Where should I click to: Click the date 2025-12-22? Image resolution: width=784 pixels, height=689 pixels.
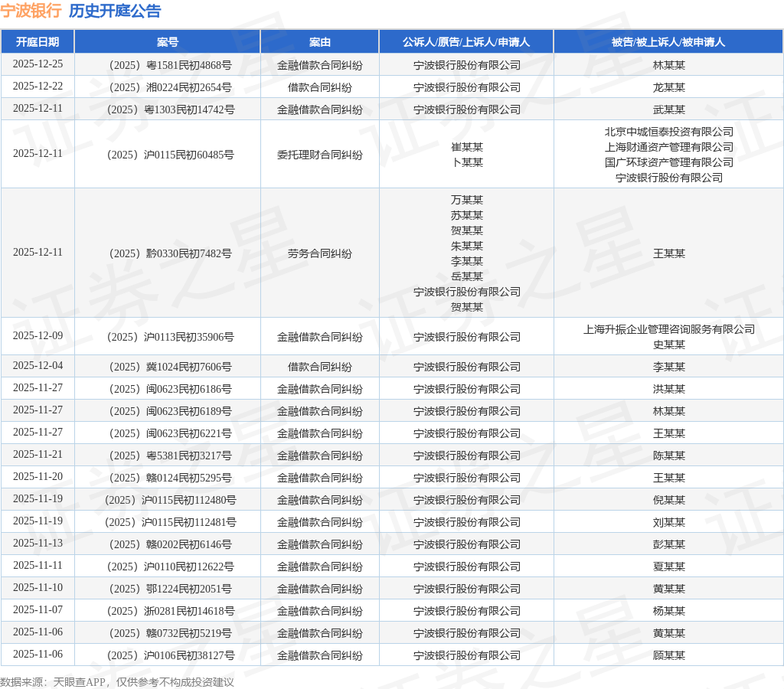click(x=38, y=86)
